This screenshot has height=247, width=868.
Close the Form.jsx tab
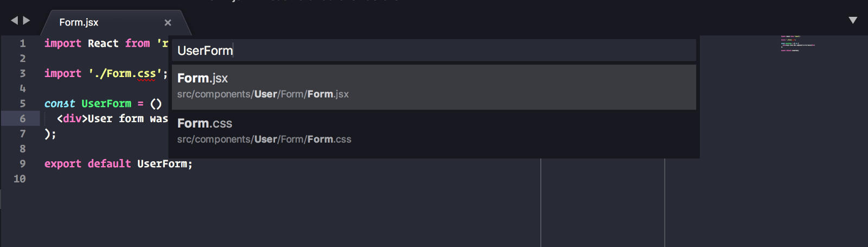point(168,23)
